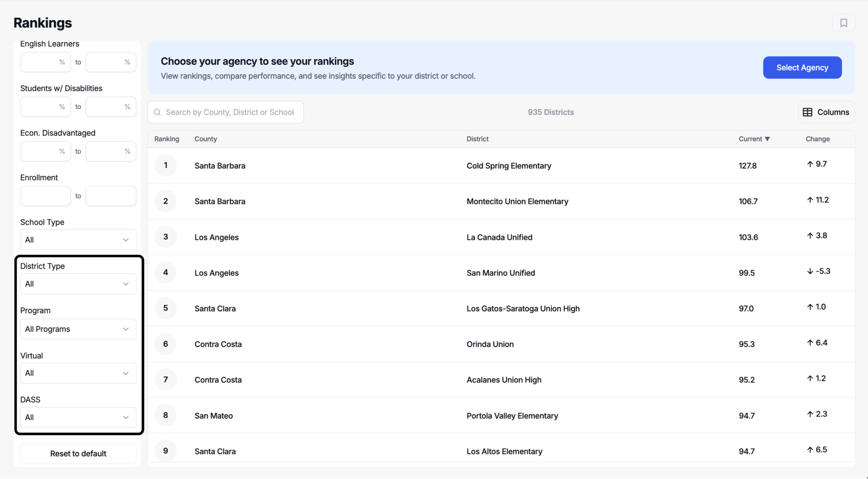Expand the Program All Programs dropdown
This screenshot has width=868, height=479.
point(78,329)
